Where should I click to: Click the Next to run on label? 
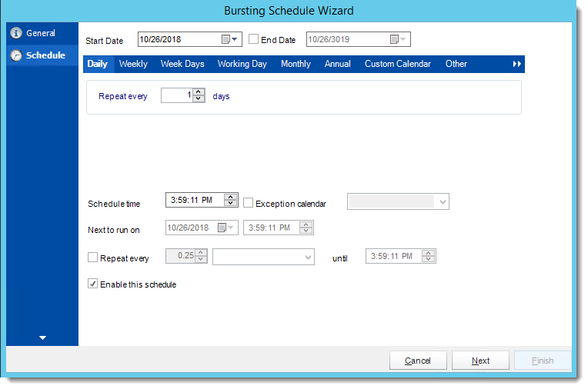point(114,230)
